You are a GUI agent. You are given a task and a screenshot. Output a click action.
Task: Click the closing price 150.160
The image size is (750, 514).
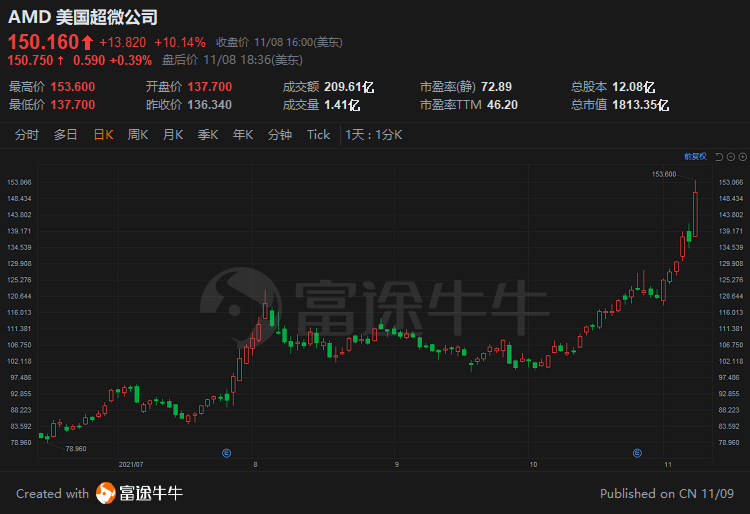tap(43, 42)
